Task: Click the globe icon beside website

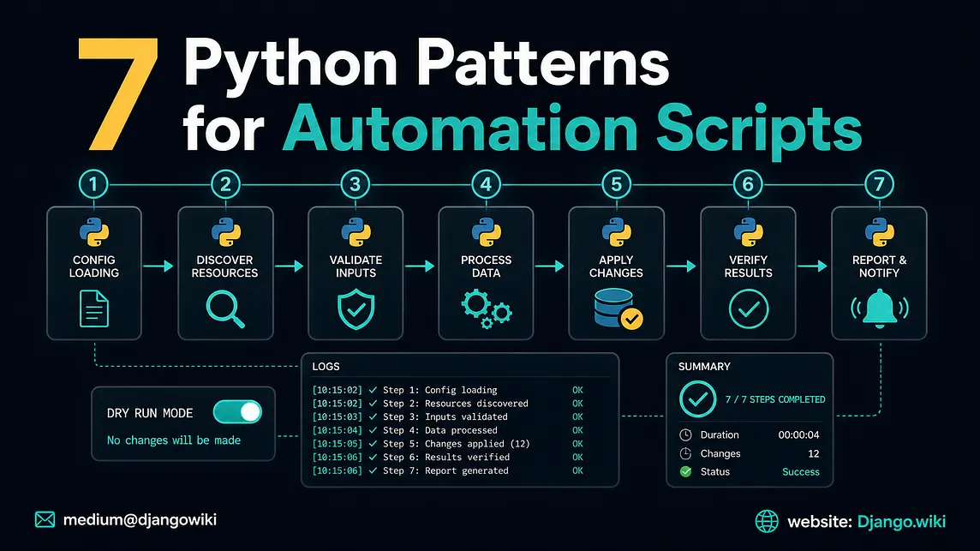Action: click(767, 521)
